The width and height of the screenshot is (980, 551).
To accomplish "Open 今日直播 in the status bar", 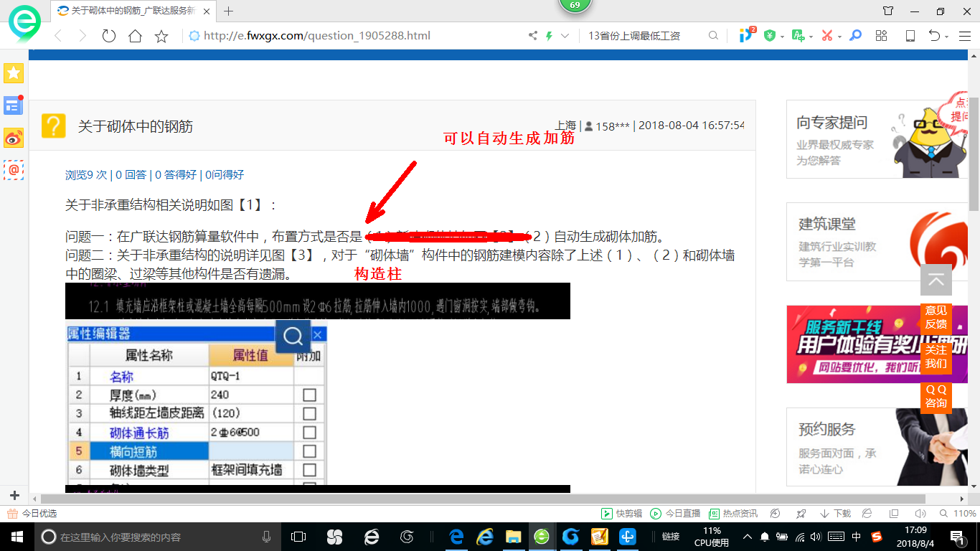I will 675,514.
